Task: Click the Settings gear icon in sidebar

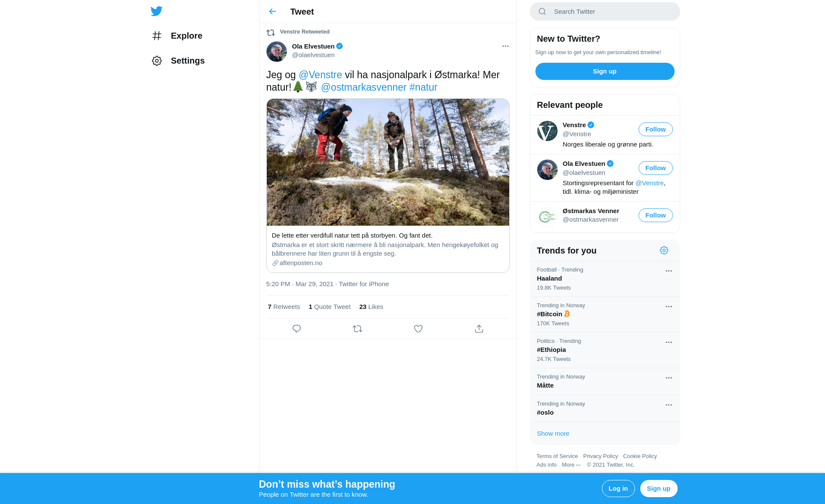Action: tap(157, 61)
